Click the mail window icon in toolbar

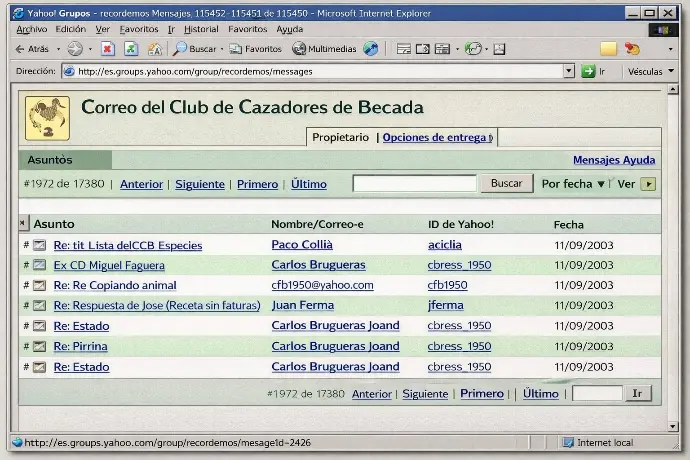[404, 49]
